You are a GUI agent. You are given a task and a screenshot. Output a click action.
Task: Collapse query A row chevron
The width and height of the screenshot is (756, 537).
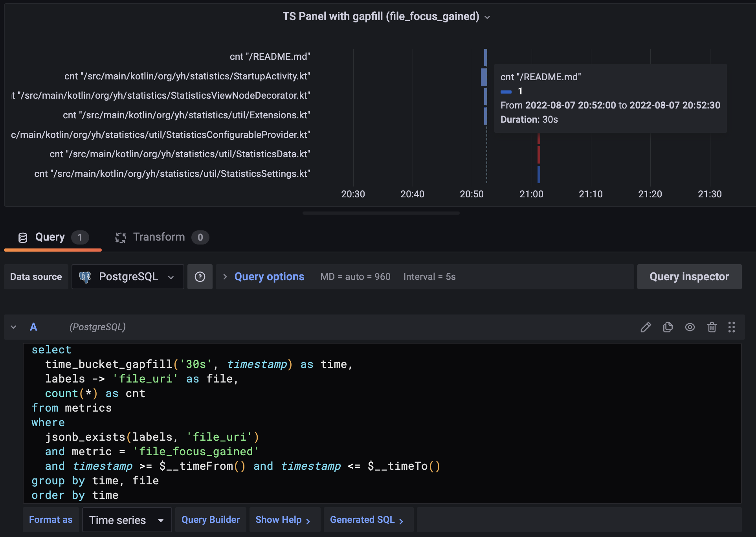pyautogui.click(x=13, y=327)
